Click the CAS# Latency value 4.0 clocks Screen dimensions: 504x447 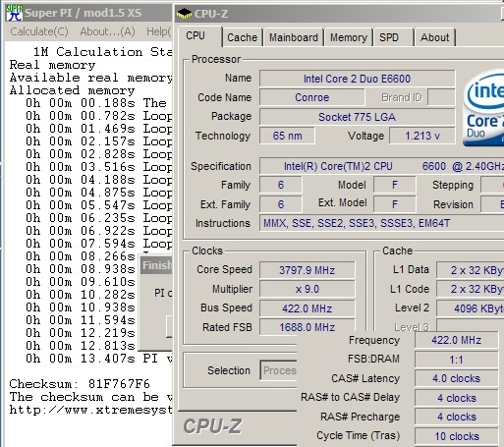point(456,378)
